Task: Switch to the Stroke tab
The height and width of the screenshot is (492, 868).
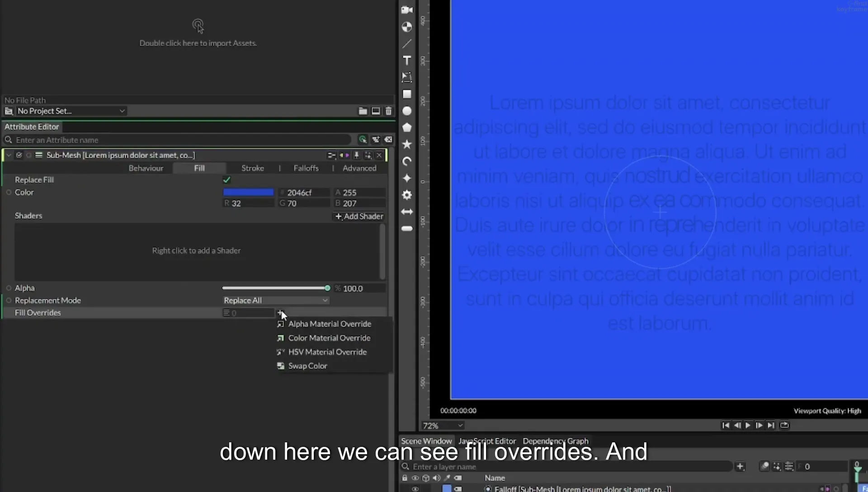Action: (252, 168)
